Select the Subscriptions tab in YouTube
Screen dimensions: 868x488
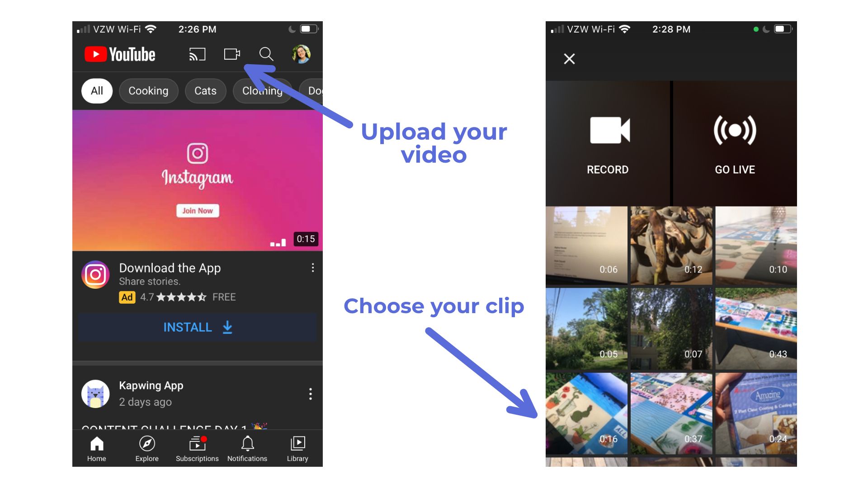point(197,450)
